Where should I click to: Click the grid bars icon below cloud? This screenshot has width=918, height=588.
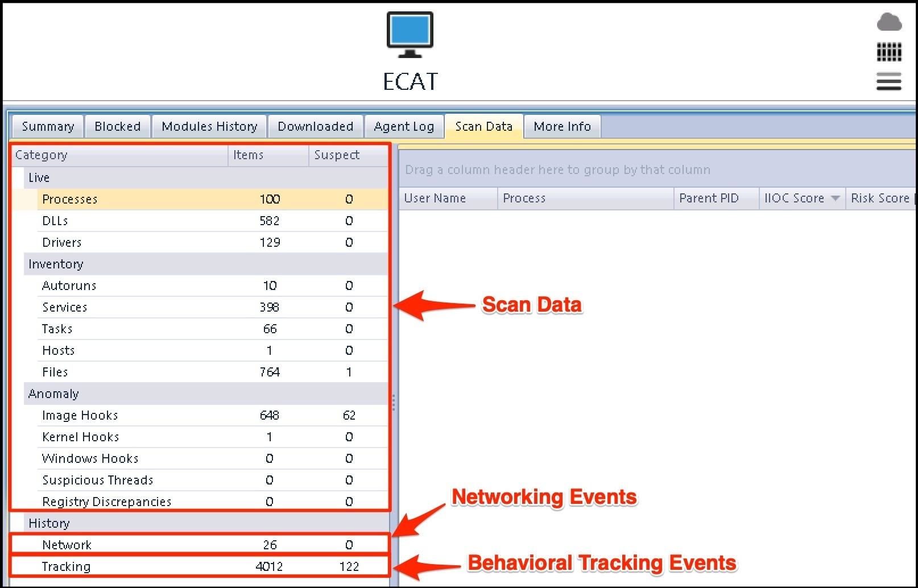coord(889,52)
